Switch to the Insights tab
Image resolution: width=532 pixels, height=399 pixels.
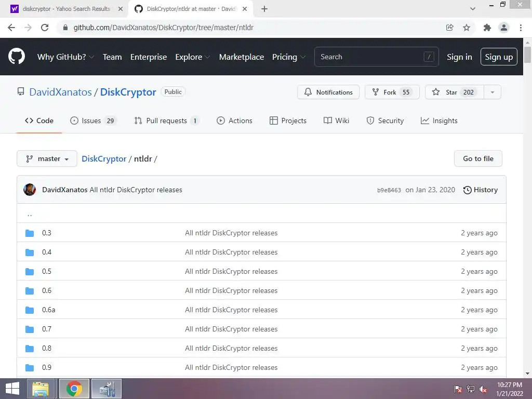pos(439,121)
